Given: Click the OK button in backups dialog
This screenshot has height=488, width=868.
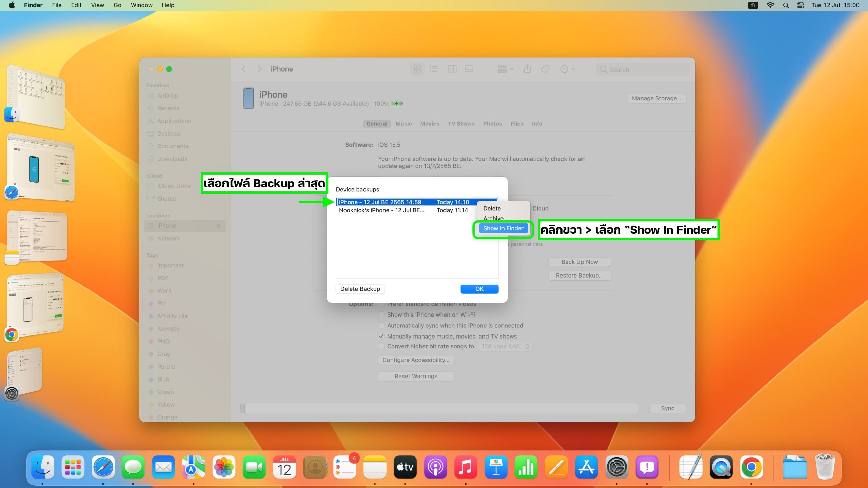Looking at the screenshot, I should click(479, 289).
